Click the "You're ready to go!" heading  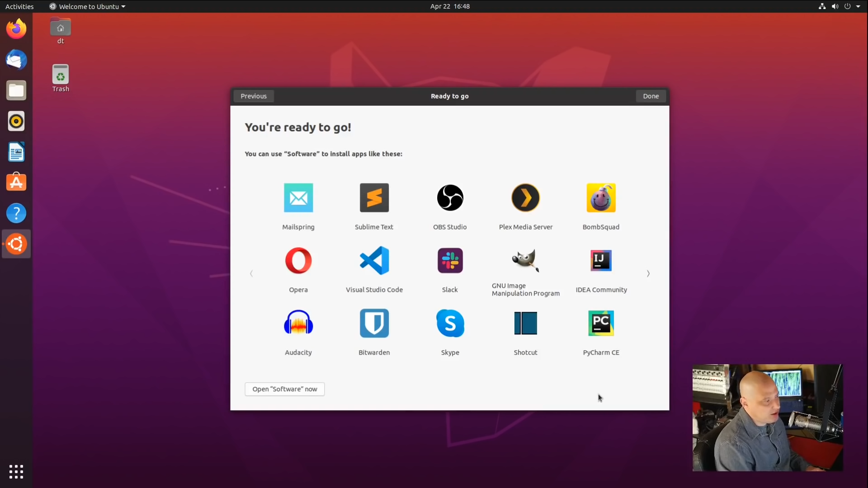pyautogui.click(x=298, y=127)
